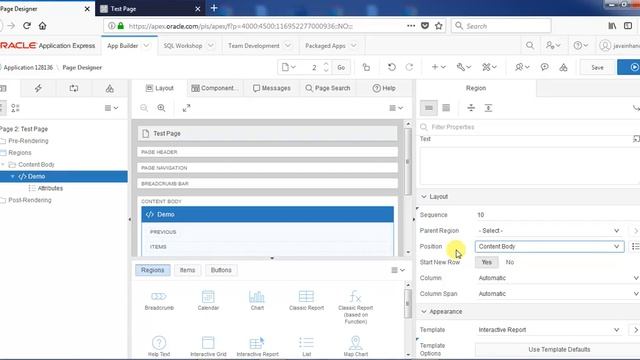Click the Save button
The width and height of the screenshot is (640, 360).
tap(597, 67)
